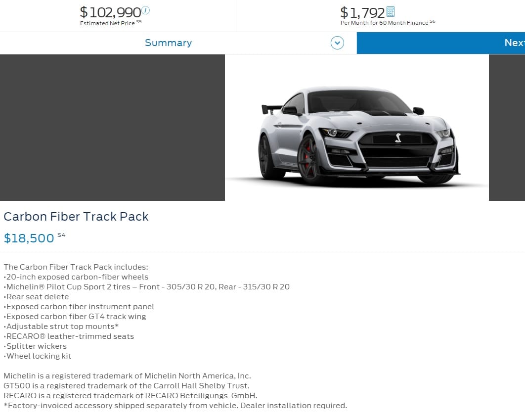Click the dark gallery panel right of car
Viewport: 525px width, 420px height.
507,128
